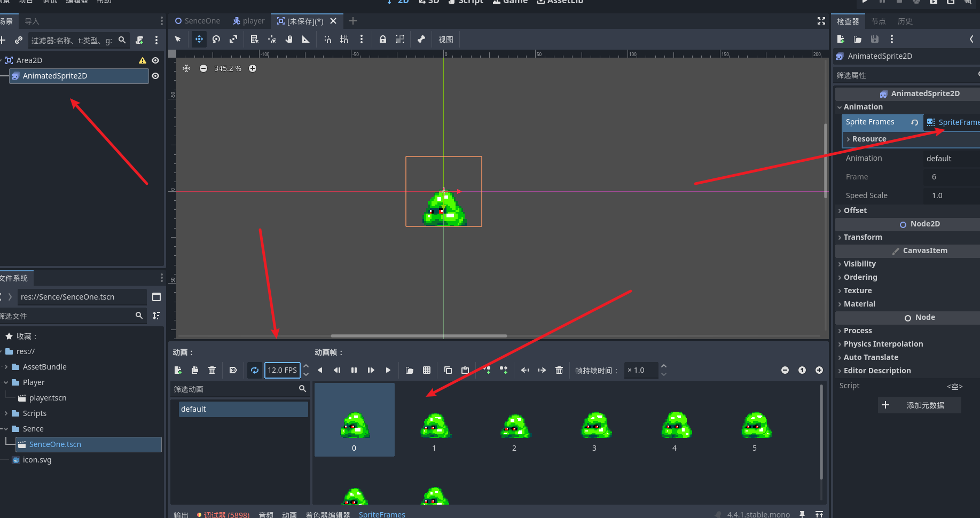This screenshot has height=518, width=980.
Task: Toggle visibility of AnimatedSprite2D node
Action: [x=155, y=76]
